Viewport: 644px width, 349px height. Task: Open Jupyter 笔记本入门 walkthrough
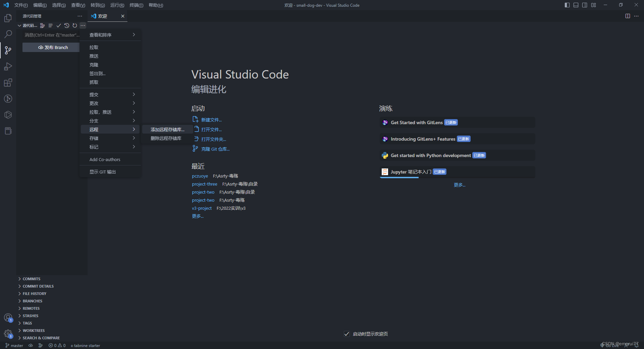tap(457, 172)
